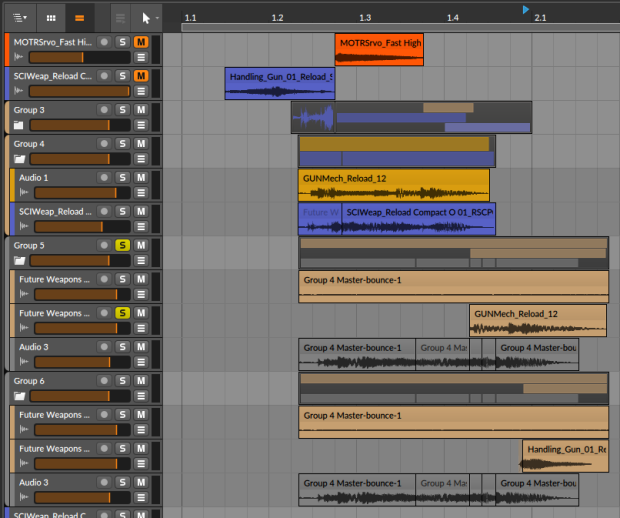Open lane menu for Audio 3 in Group 6

(x=141, y=497)
